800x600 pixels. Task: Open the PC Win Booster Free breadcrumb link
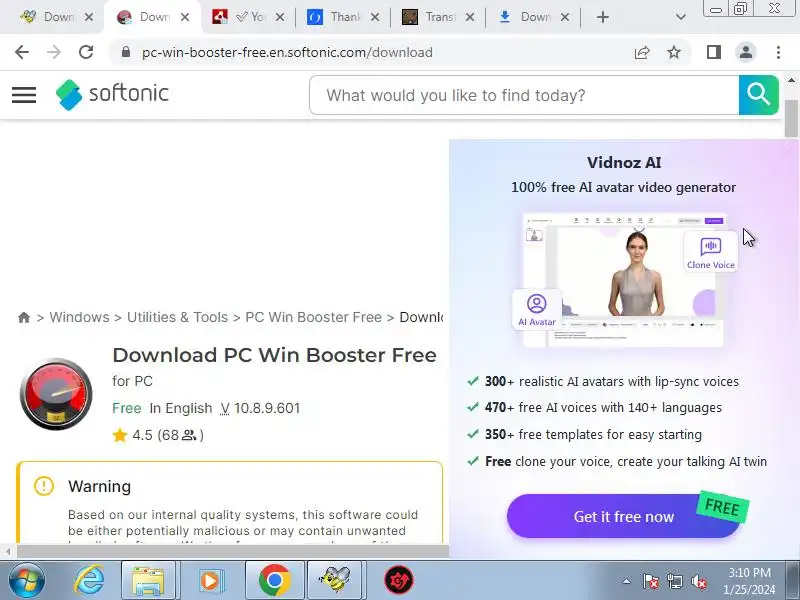click(x=313, y=317)
